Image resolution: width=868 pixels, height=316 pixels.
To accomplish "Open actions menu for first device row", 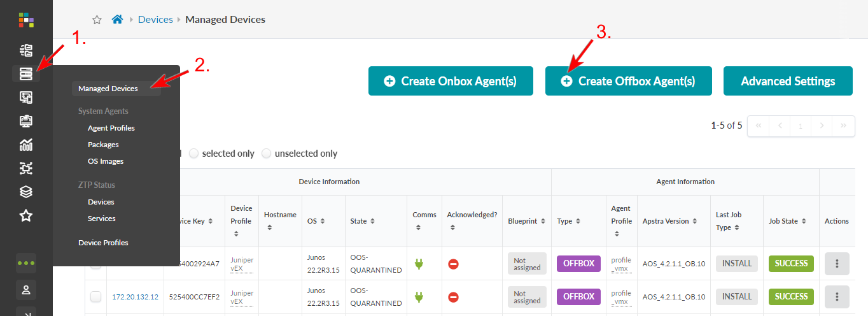I will (837, 263).
